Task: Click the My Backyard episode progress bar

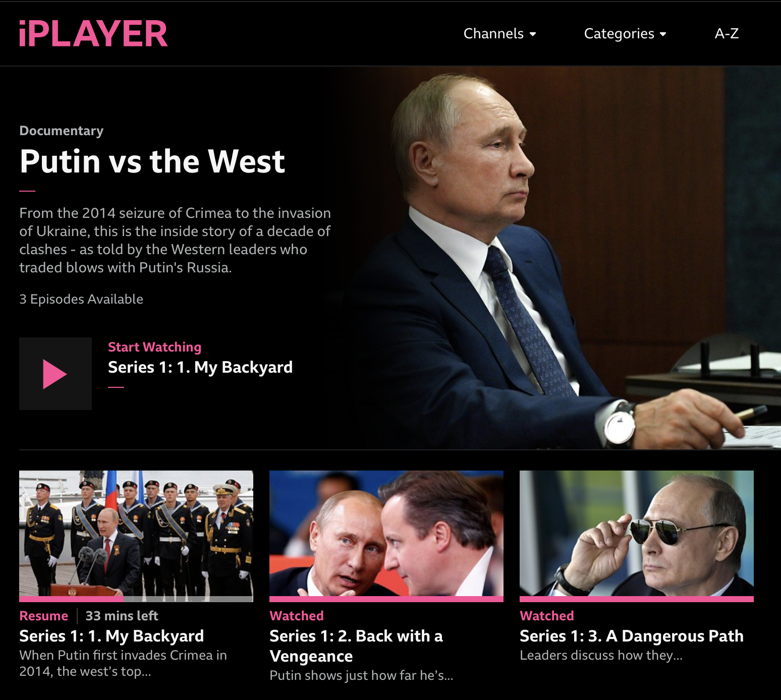Action: coord(136,599)
